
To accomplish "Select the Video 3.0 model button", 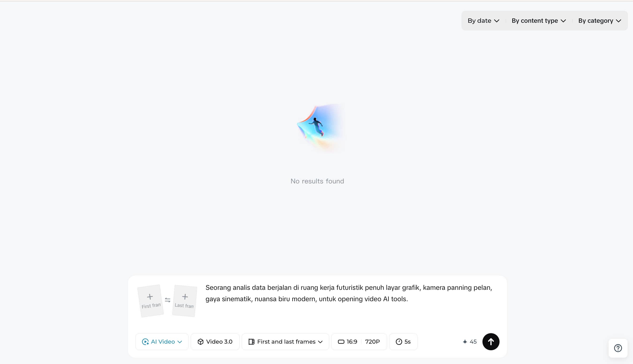I will [215, 341].
